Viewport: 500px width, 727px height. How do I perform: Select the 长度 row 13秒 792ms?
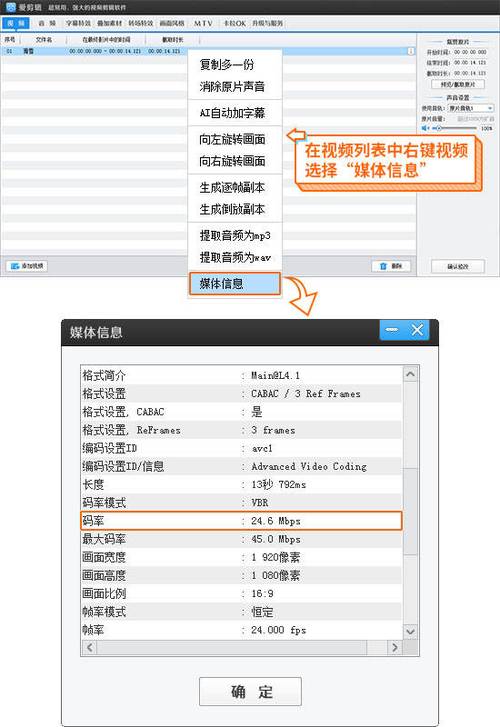click(241, 485)
